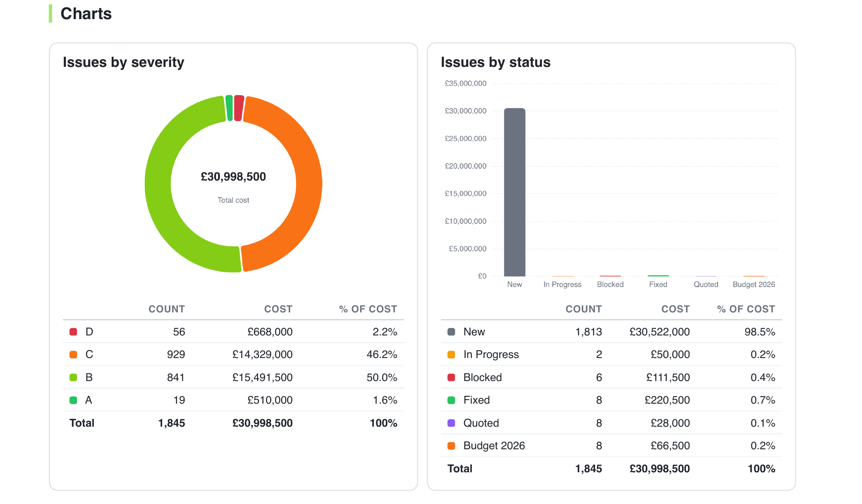Click the grey New status legend swatch

451,332
